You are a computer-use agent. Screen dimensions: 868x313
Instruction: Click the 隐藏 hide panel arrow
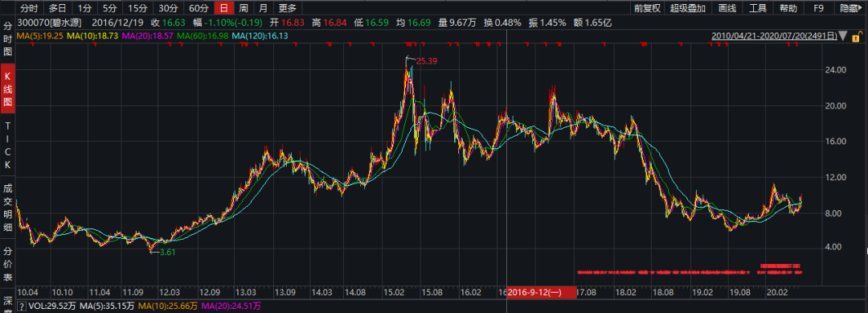click(850, 8)
